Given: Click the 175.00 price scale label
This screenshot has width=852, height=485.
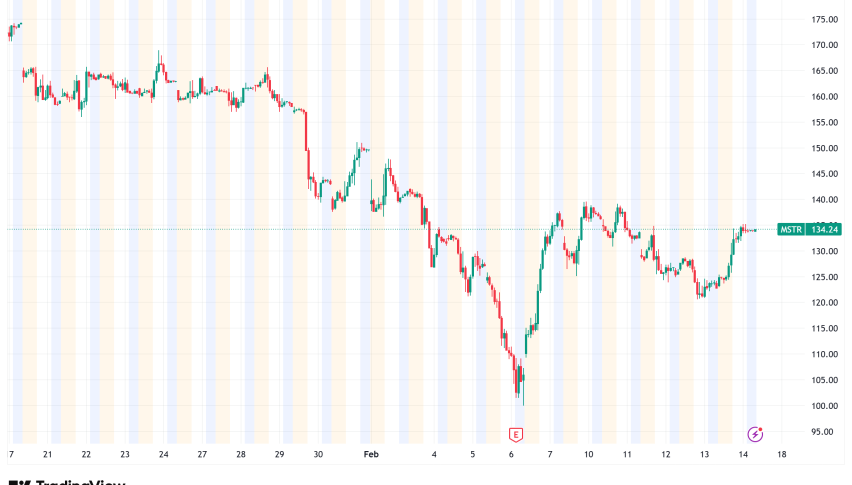Looking at the screenshot, I should click(825, 19).
